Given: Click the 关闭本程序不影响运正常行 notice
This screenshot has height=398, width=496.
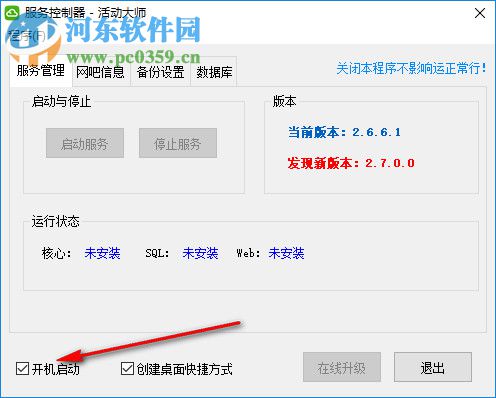Looking at the screenshot, I should click(411, 69).
